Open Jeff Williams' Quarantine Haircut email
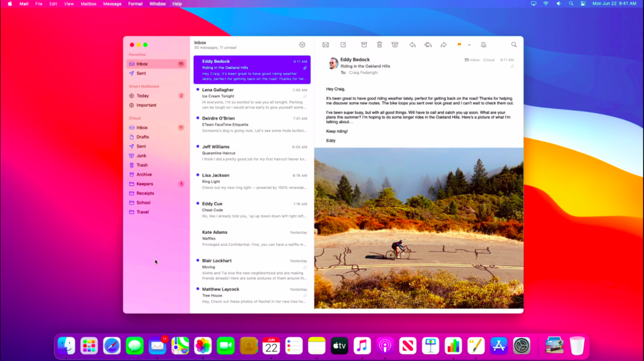Viewport: 644px width, 361px height. pos(252,155)
